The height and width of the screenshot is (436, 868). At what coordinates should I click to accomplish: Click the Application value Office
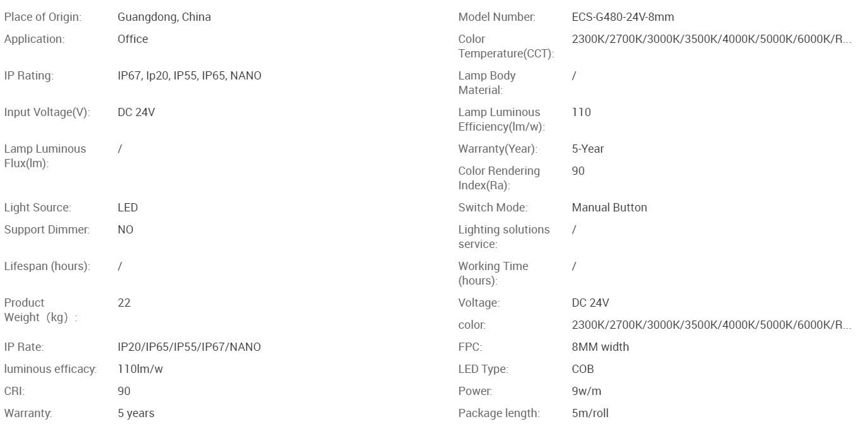pyautogui.click(x=132, y=39)
